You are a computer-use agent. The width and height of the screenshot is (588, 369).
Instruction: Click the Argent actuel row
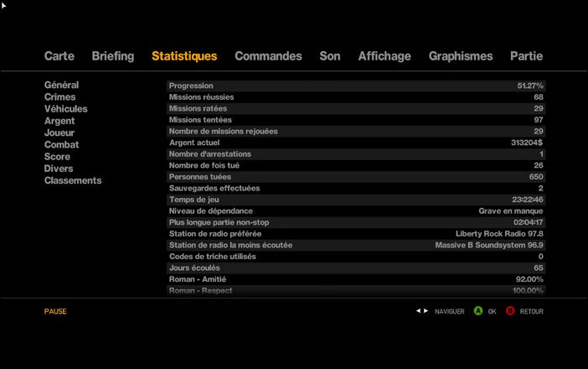[356, 143]
